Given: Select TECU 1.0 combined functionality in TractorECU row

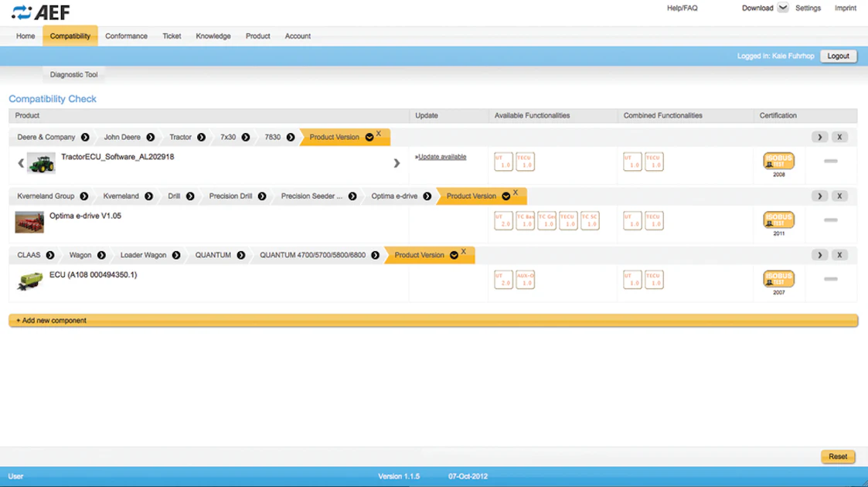Looking at the screenshot, I should (x=654, y=162).
